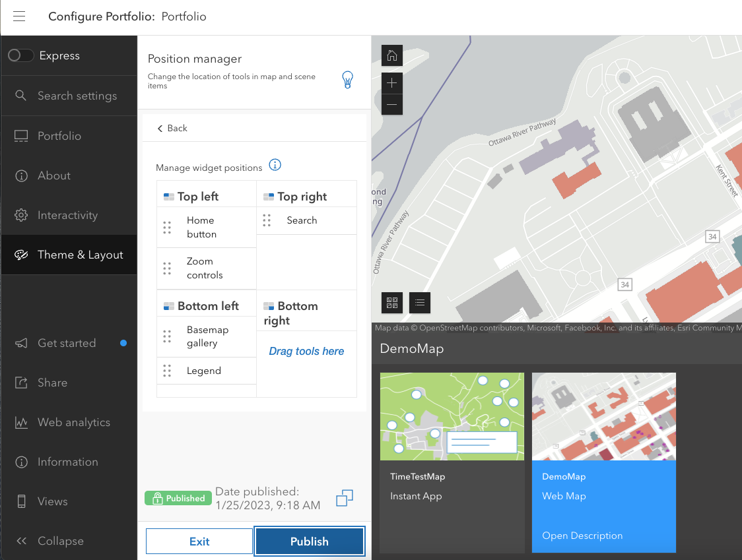Screen dimensions: 742x560
Task: Open the basemap gallery map widget
Action: click(392, 303)
